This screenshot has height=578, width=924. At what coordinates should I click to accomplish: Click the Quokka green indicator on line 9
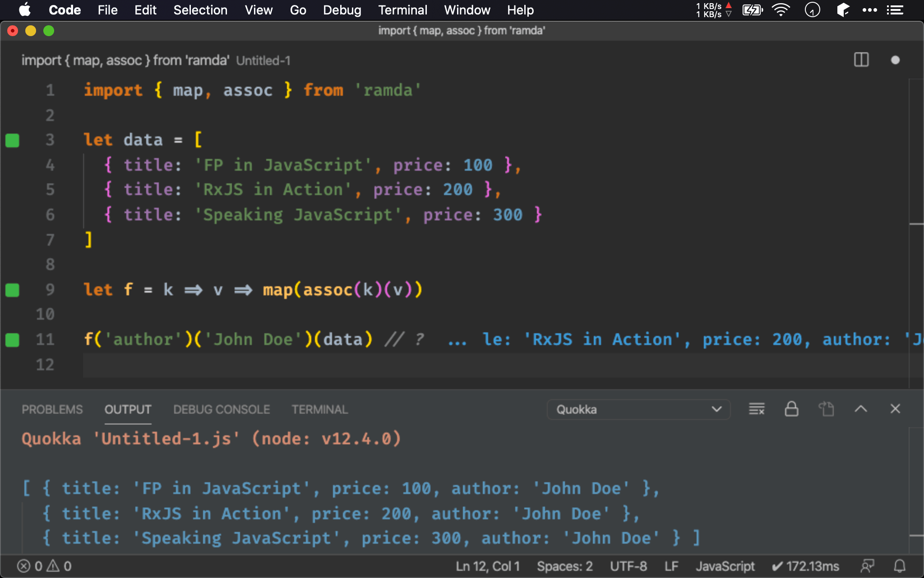tap(12, 290)
